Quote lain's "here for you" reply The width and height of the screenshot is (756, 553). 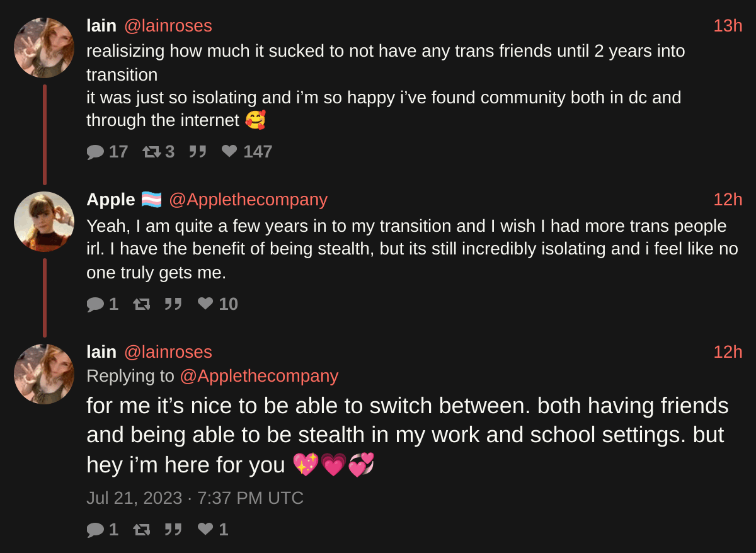click(x=173, y=530)
